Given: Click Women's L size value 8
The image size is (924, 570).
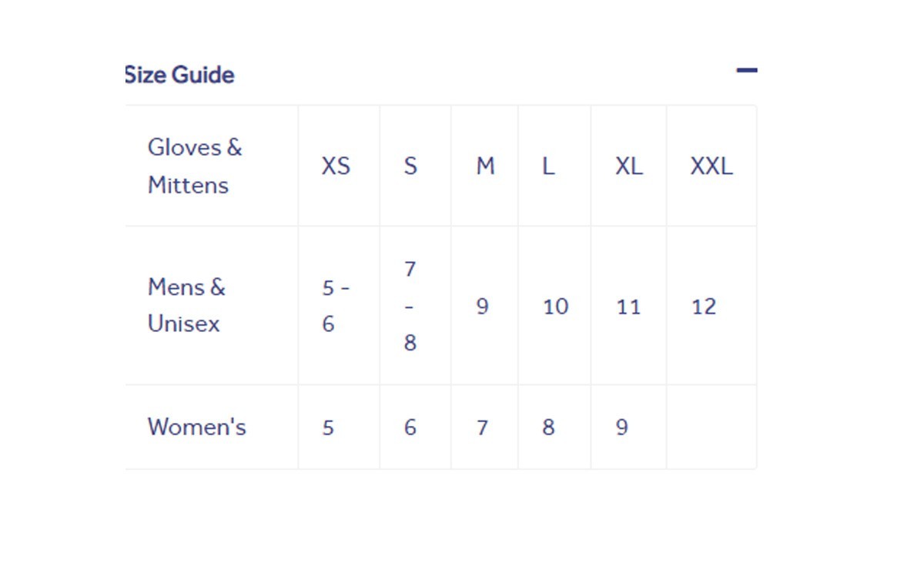Looking at the screenshot, I should [548, 427].
